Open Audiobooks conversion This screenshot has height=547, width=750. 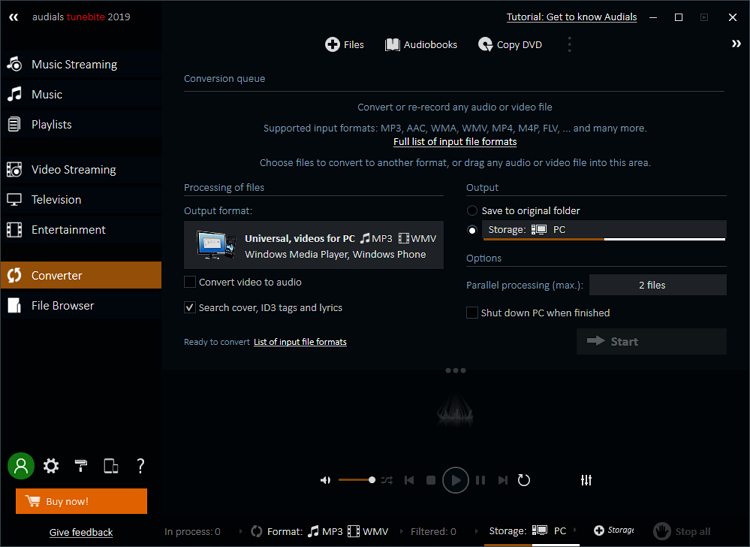[421, 44]
